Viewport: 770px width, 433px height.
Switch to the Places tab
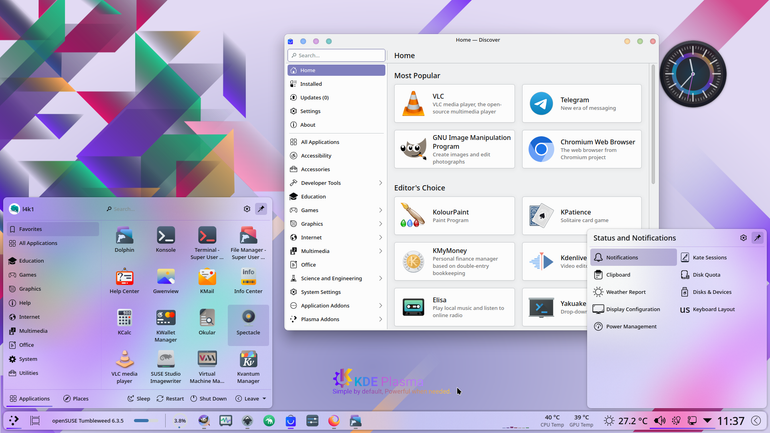click(76, 399)
